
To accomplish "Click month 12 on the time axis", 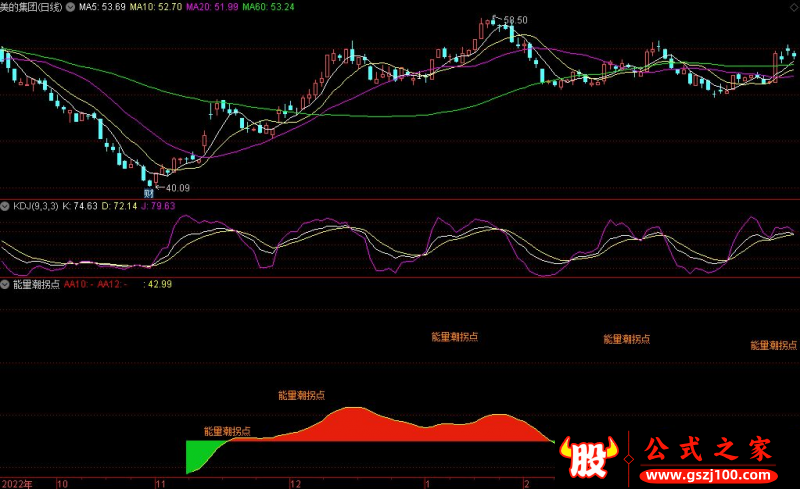I will click(x=295, y=483).
